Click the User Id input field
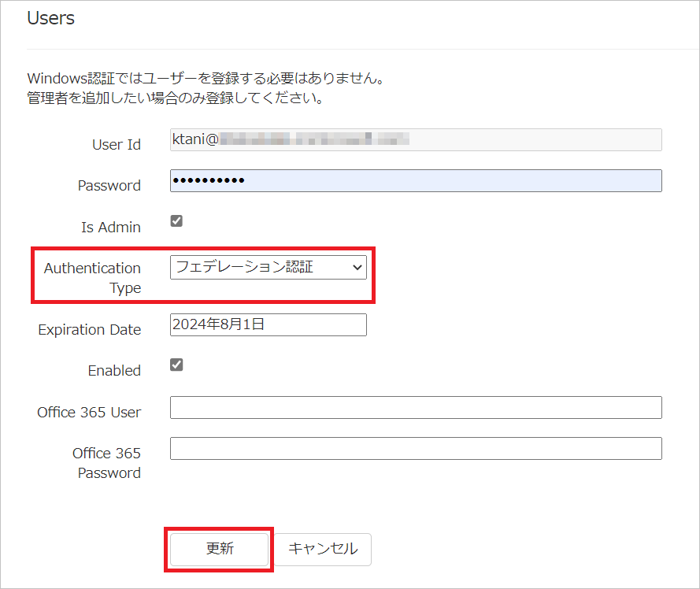700x589 pixels. click(415, 140)
